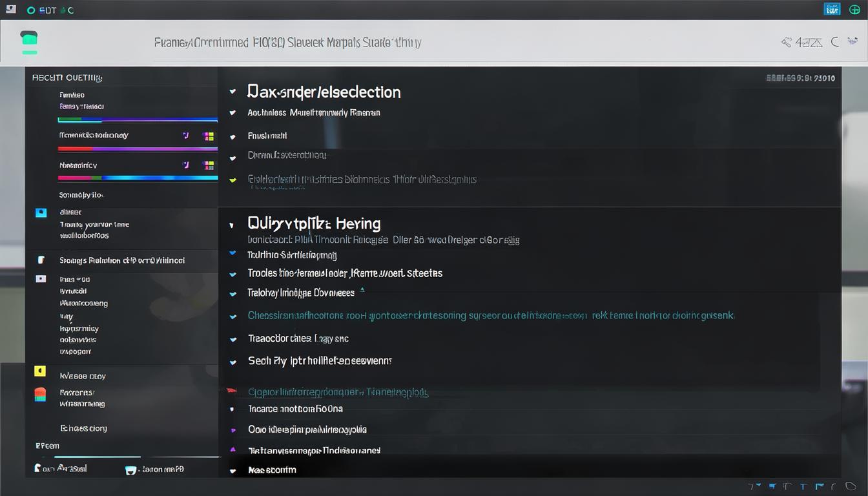Image resolution: width=868 pixels, height=496 pixels.
Task: Adjust the pink-to-blue gradient slider in sidebar
Action: 138,178
